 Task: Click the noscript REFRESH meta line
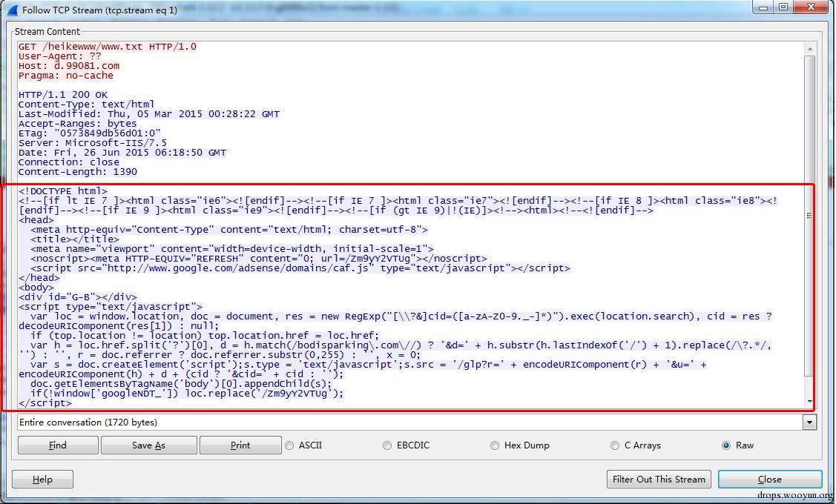(259, 259)
